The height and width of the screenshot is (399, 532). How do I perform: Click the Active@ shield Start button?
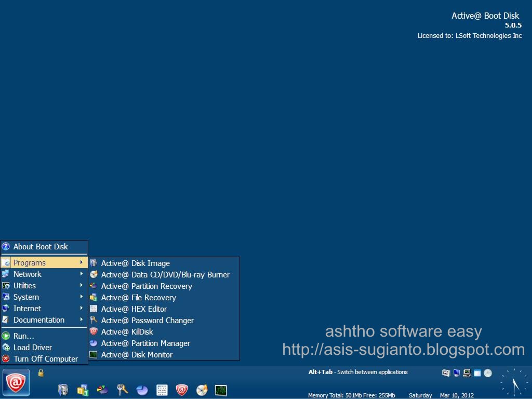[x=16, y=383]
